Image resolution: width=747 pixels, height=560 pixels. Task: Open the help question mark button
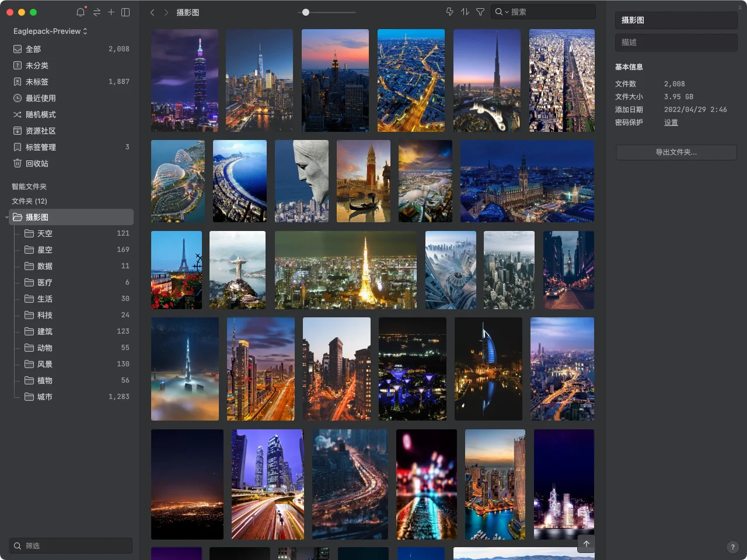coord(732,547)
